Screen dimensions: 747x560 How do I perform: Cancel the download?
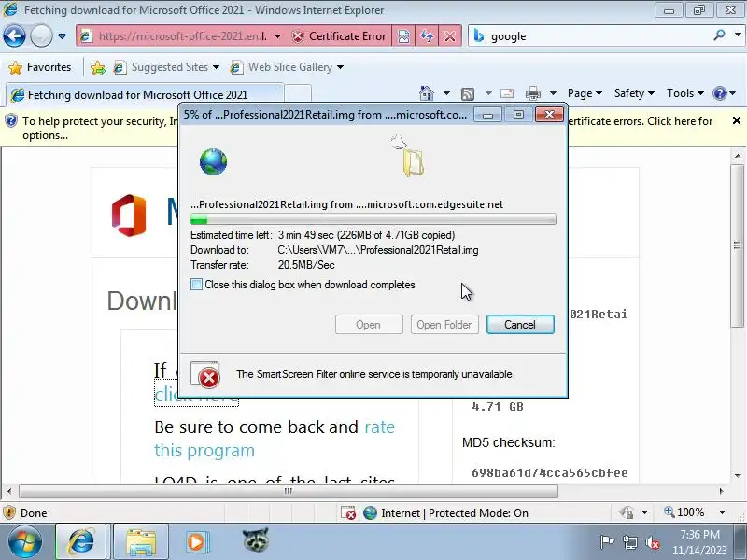tap(520, 325)
